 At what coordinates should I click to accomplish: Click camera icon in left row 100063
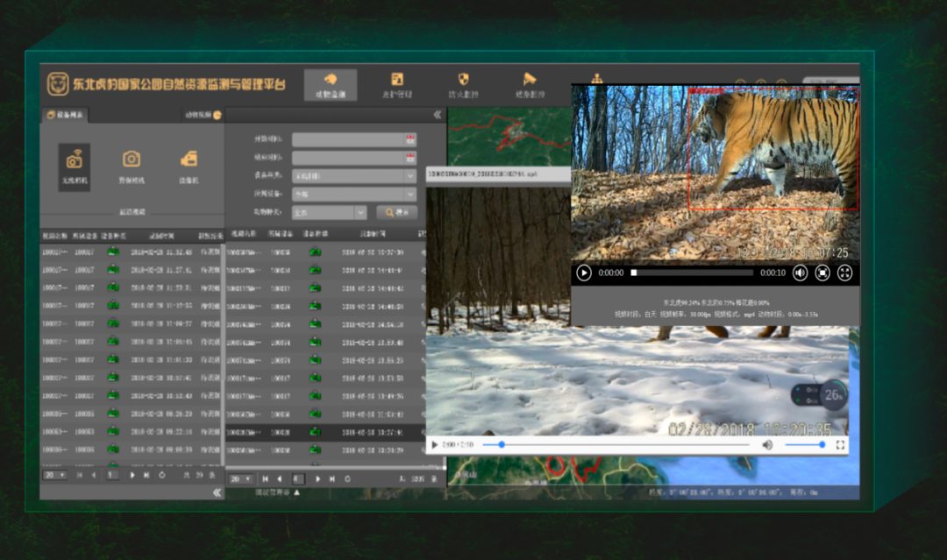pyautogui.click(x=113, y=431)
